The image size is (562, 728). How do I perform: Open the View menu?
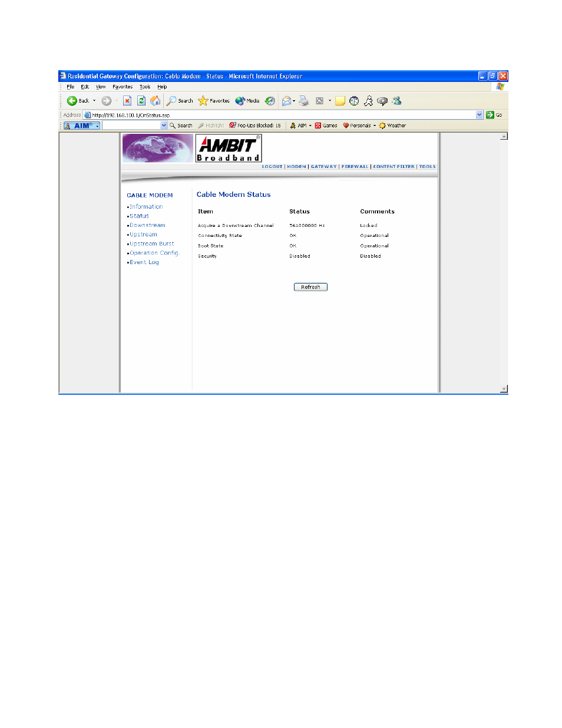click(101, 87)
